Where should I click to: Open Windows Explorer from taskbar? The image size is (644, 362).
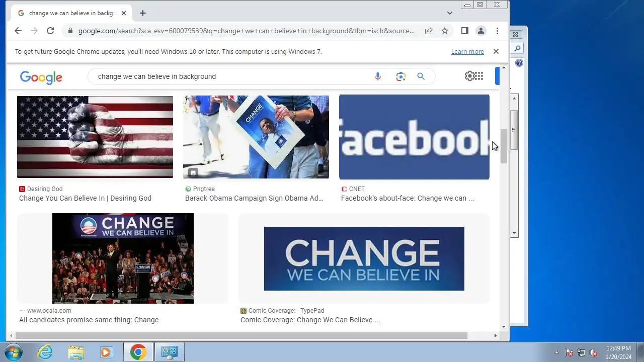[x=76, y=352]
